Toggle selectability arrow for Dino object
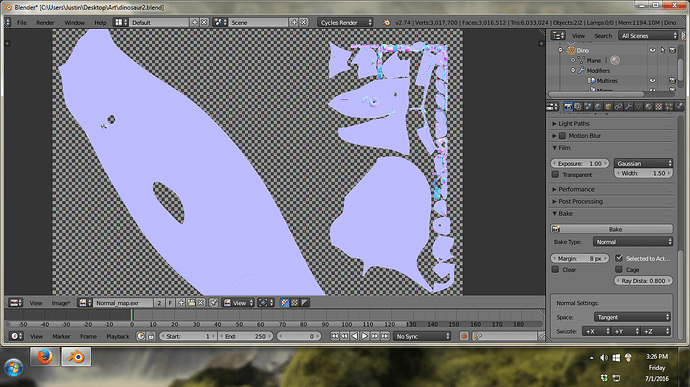690x387 pixels. 663,50
